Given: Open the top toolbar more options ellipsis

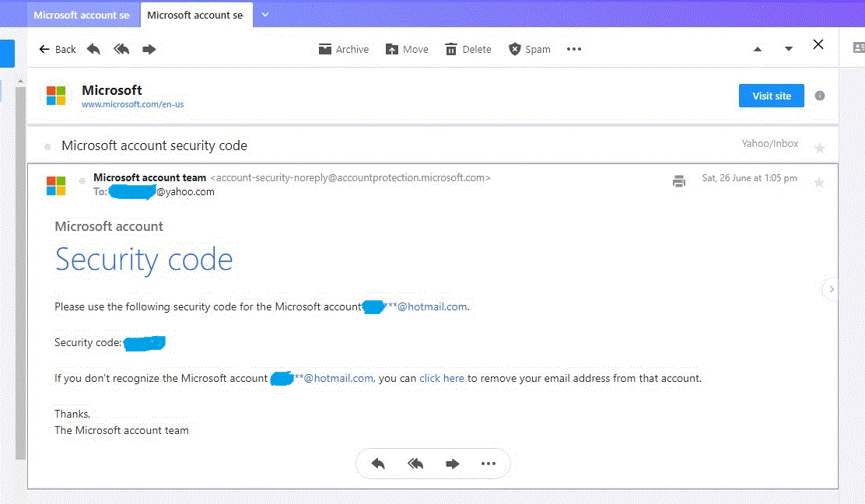Looking at the screenshot, I should tap(574, 49).
